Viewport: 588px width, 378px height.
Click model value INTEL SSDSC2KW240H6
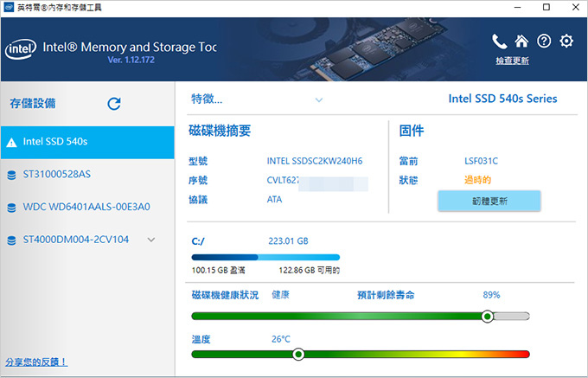(315, 161)
